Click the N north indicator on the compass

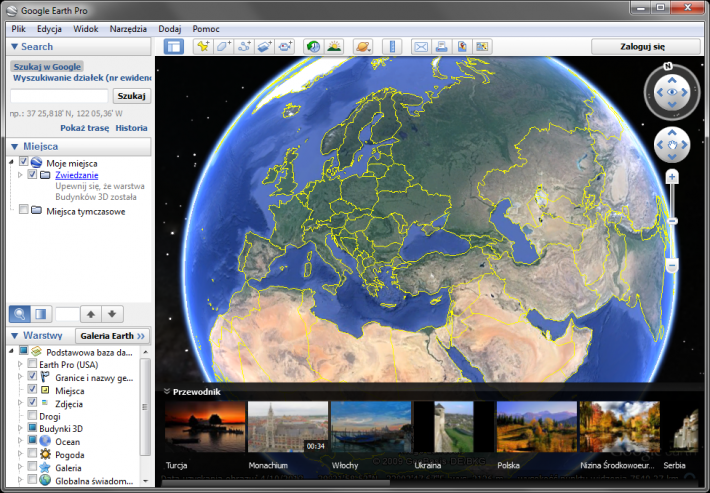(x=667, y=66)
